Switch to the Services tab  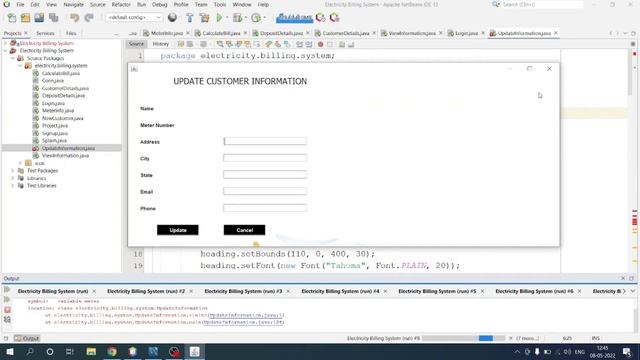[x=45, y=33]
